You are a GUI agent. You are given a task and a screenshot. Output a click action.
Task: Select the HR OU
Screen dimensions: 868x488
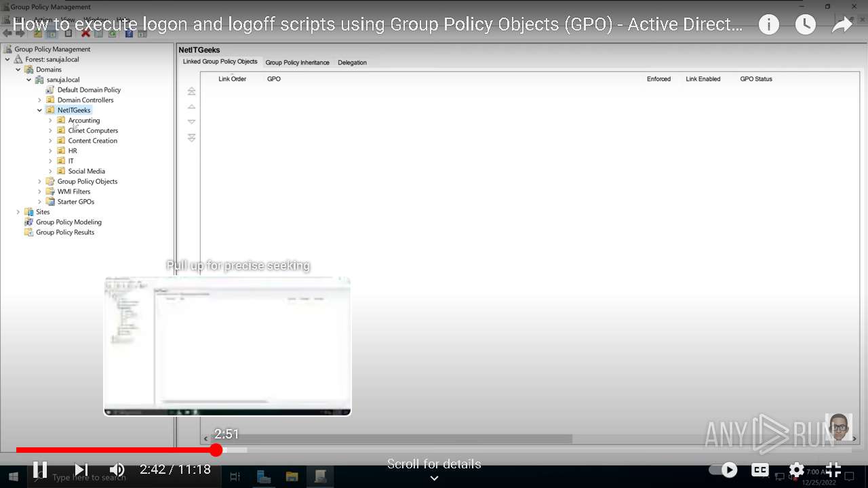point(73,151)
